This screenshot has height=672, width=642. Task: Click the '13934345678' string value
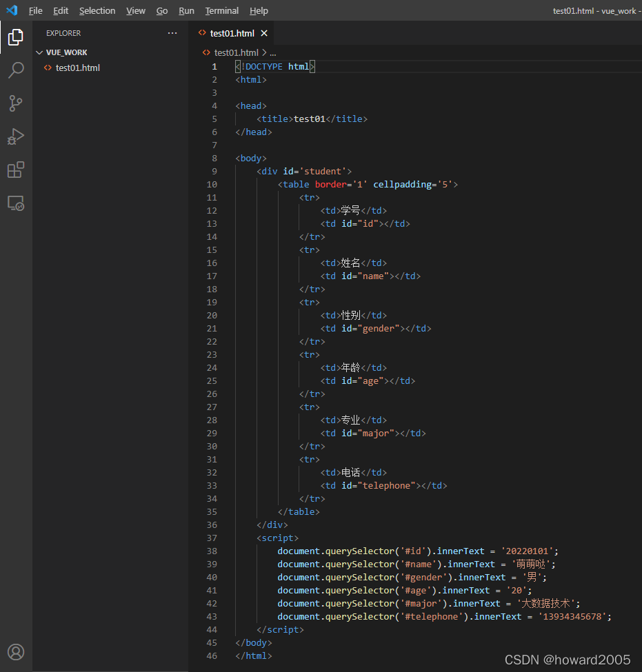(572, 617)
